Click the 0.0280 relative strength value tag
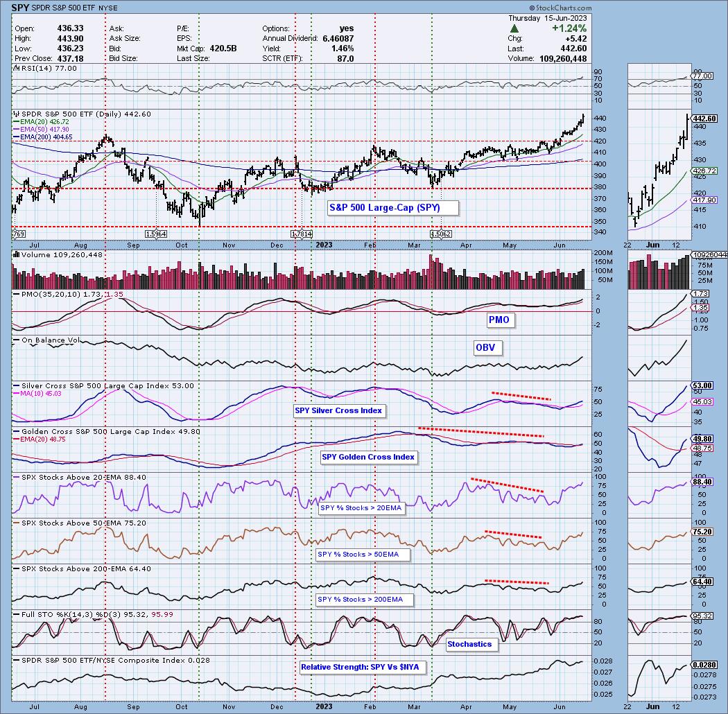Image resolution: width=728 pixels, height=714 pixels. [704, 665]
